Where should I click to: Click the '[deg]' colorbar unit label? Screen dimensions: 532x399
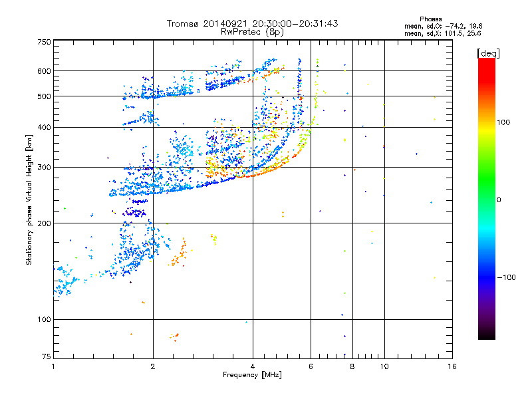pyautogui.click(x=488, y=53)
